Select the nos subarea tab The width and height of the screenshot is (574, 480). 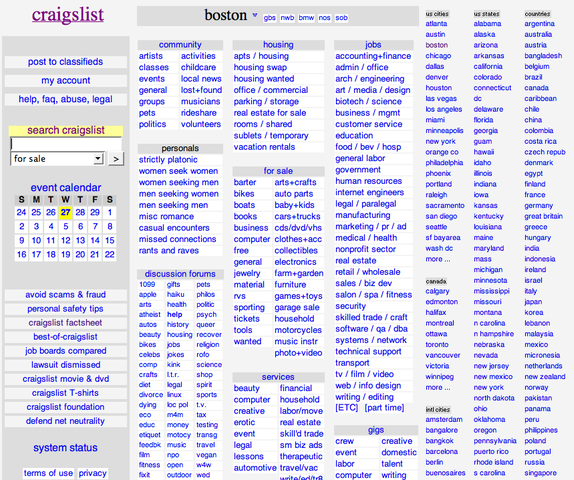click(x=324, y=18)
